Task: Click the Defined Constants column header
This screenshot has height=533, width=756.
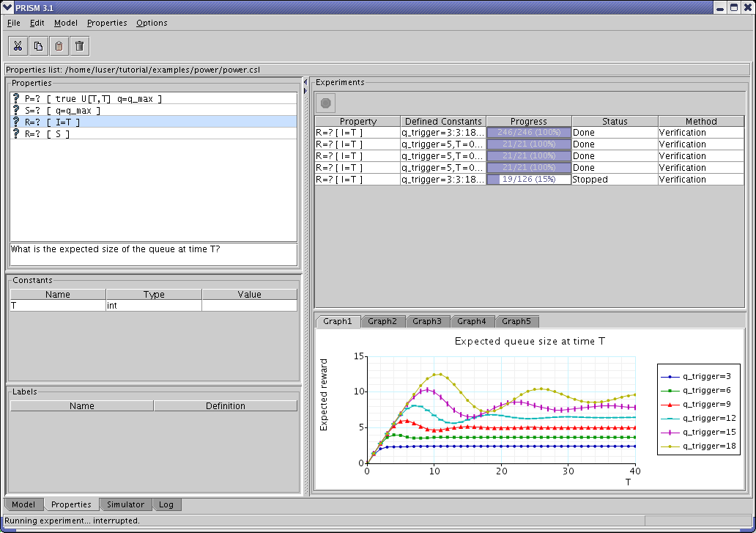Action: [x=443, y=121]
